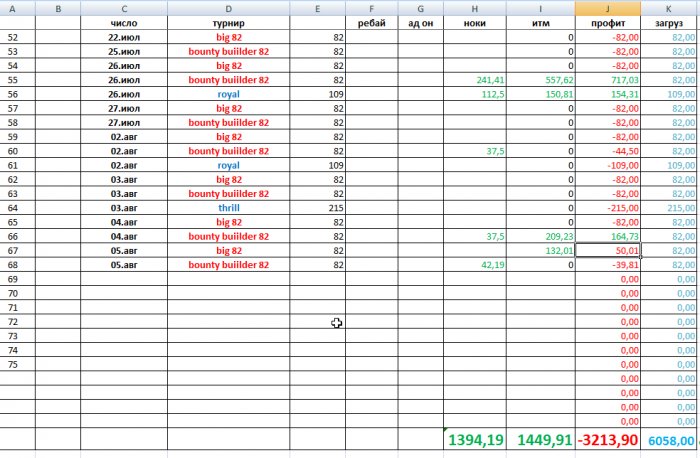Image resolution: width=700 pixels, height=458 pixels.
Task: Click the selected profit cell 50,01
Action: (608, 250)
